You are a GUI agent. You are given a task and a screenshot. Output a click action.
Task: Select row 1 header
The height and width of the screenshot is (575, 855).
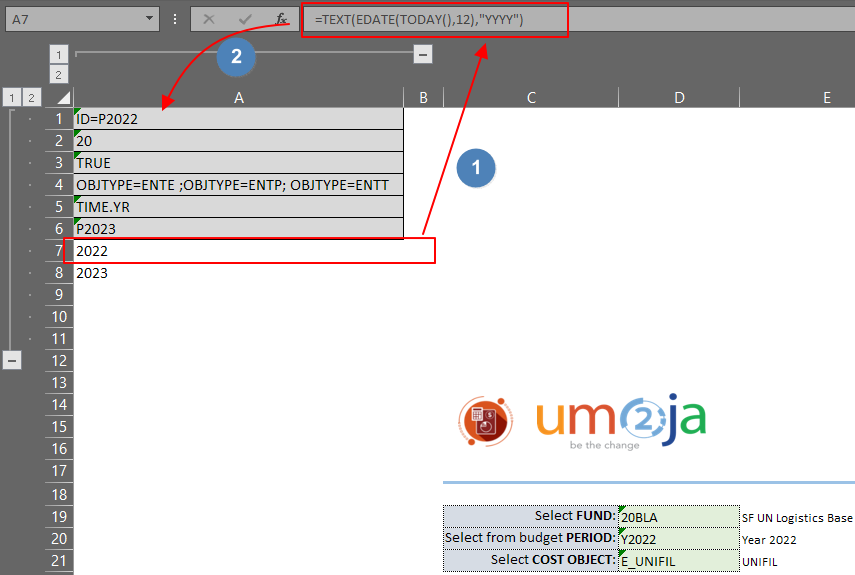[x=59, y=119]
